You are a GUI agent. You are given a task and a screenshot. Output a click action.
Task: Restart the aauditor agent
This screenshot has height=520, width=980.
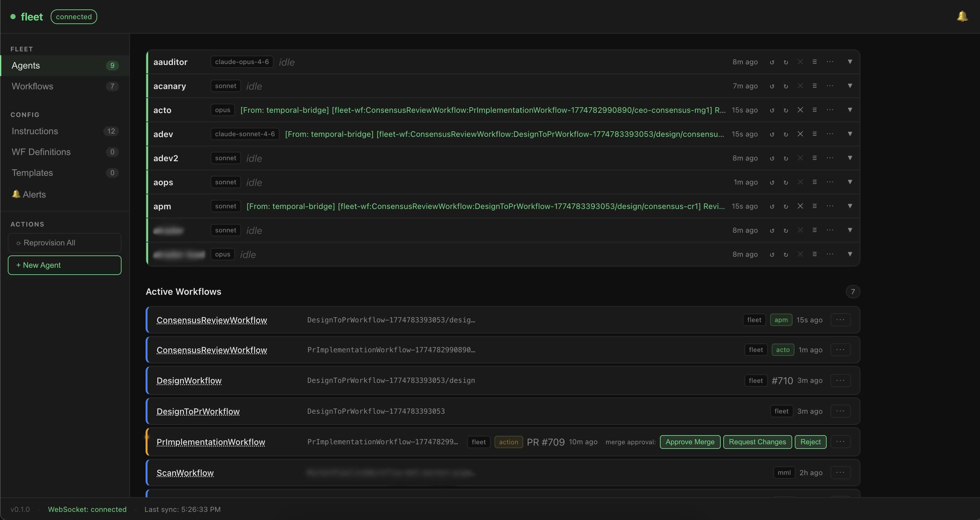tap(772, 62)
